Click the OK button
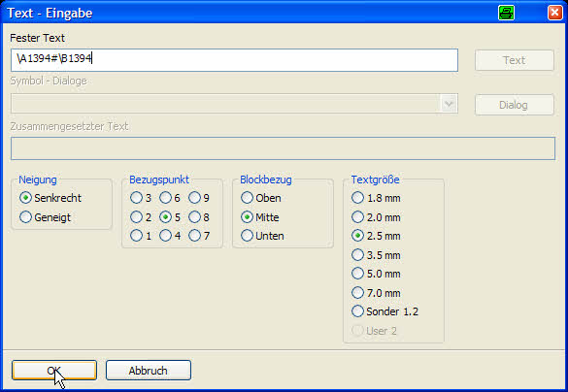The width and height of the screenshot is (568, 392). tap(54, 371)
